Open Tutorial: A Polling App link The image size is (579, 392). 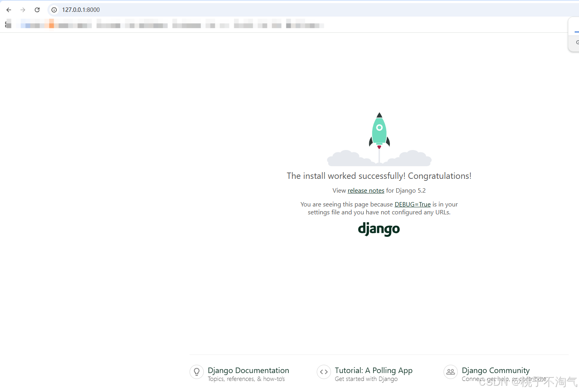(374, 370)
